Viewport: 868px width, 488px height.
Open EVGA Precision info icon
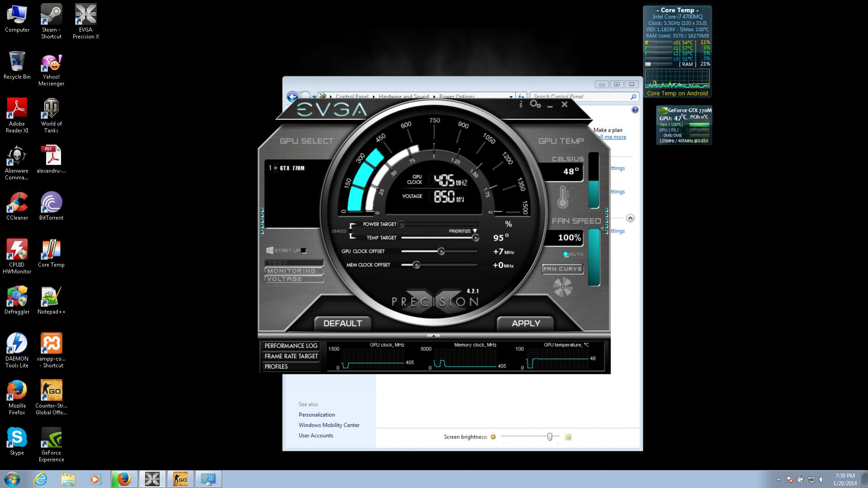pos(521,104)
